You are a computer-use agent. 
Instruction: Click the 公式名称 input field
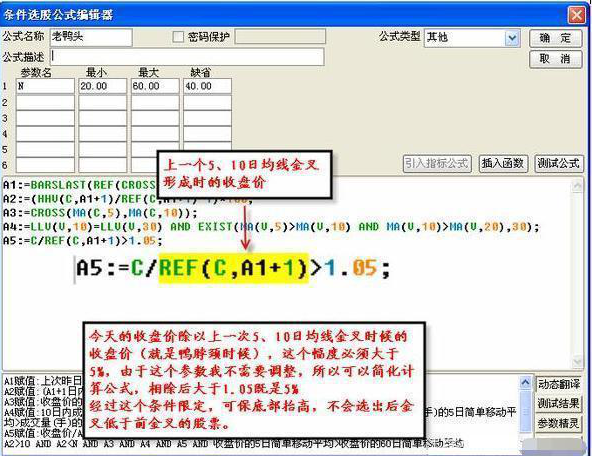click(x=91, y=37)
